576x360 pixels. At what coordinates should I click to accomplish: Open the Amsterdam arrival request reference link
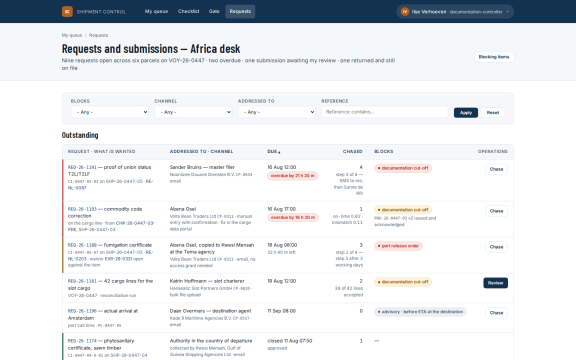tap(82, 311)
